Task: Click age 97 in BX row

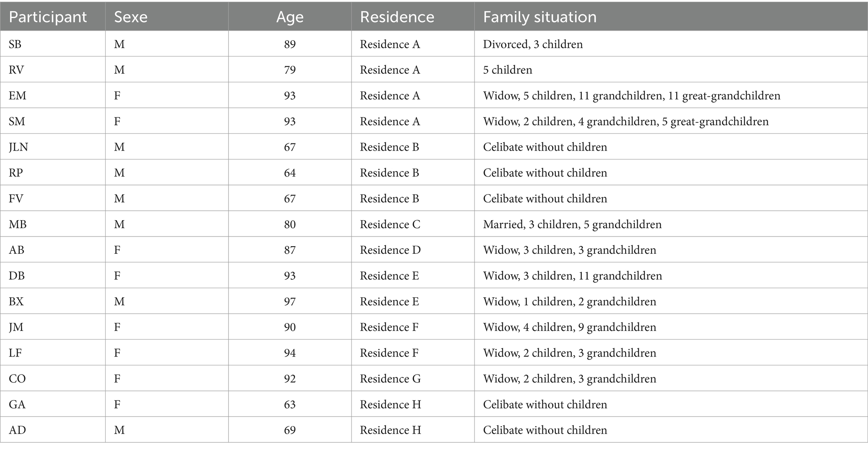Action: pyautogui.click(x=290, y=302)
